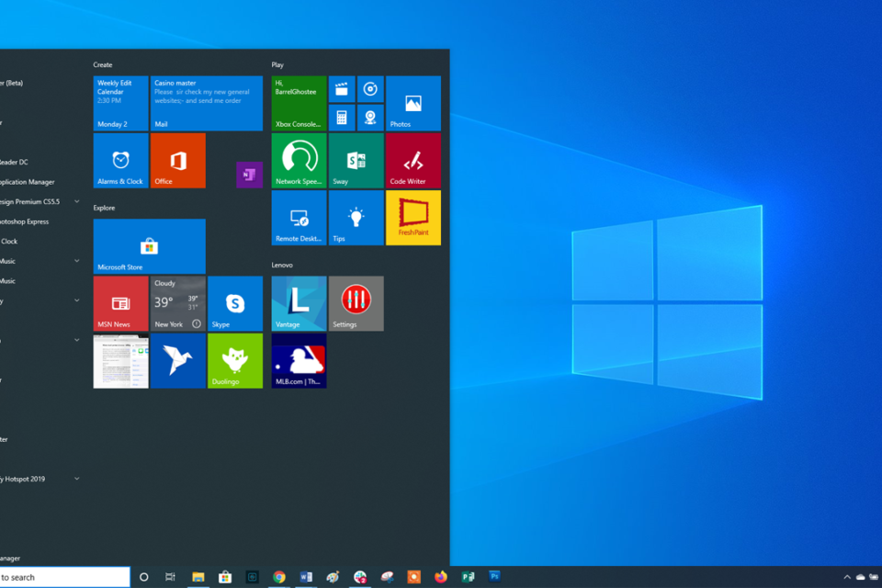This screenshot has height=588, width=882.
Task: Launch Skype from its Start tile
Action: point(235,303)
